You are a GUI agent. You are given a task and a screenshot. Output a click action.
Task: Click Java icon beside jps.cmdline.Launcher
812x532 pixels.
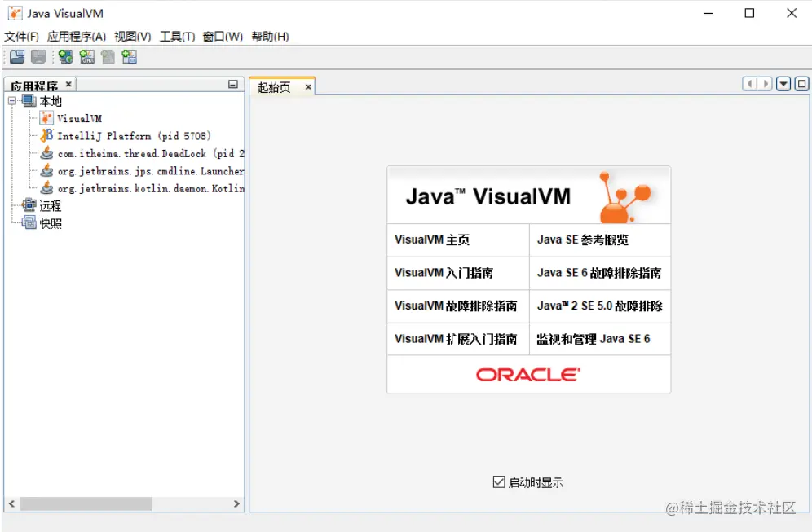pyautogui.click(x=46, y=170)
